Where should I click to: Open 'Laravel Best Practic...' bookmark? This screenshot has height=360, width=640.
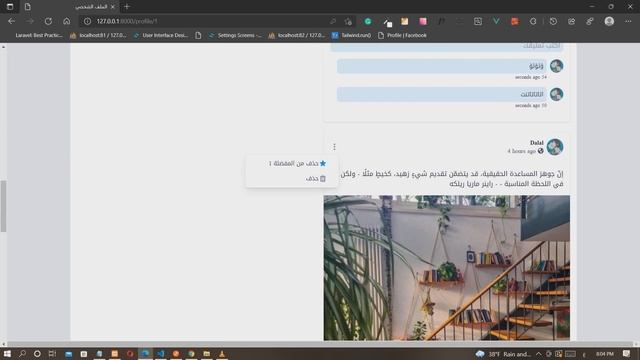click(x=39, y=36)
